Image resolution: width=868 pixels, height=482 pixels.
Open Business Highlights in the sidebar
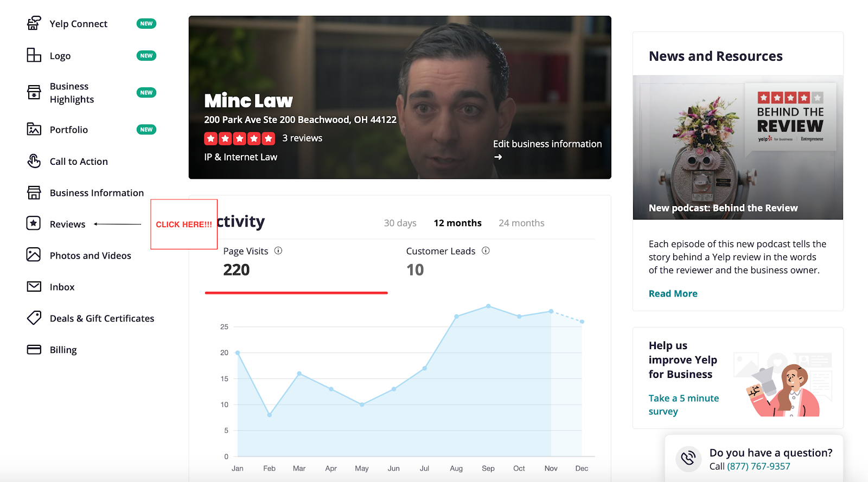click(x=72, y=93)
